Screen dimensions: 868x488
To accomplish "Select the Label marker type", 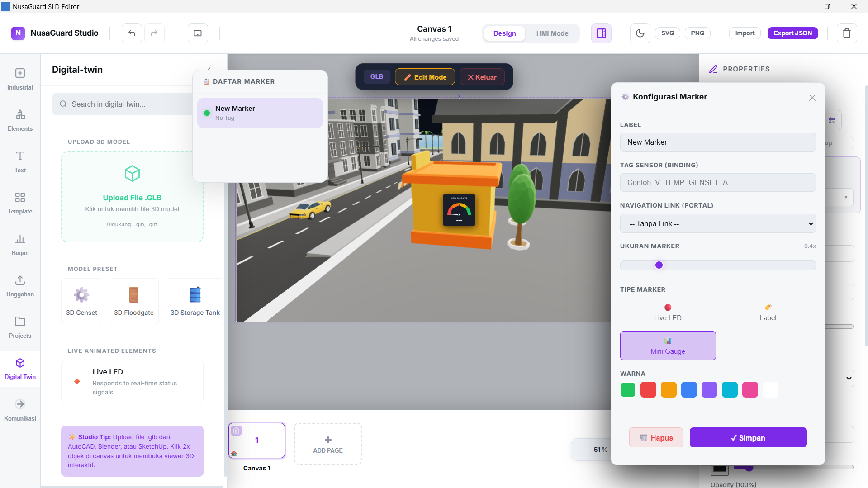I will [x=768, y=312].
